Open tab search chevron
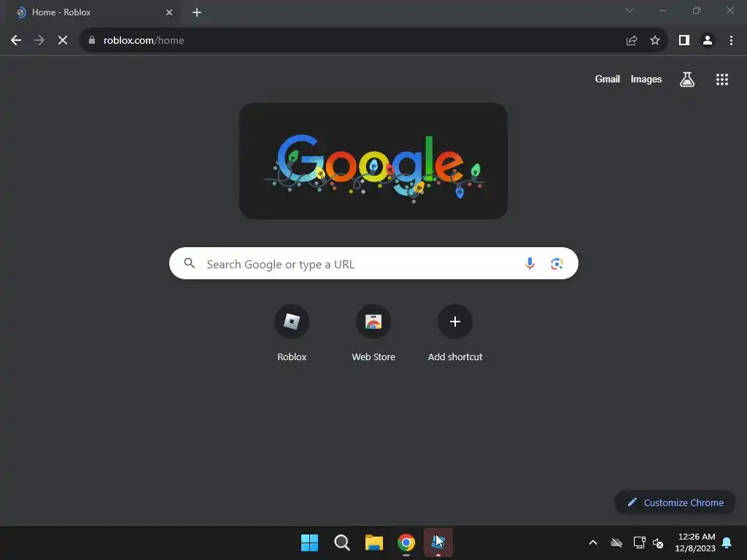747x560 pixels. 630,10
